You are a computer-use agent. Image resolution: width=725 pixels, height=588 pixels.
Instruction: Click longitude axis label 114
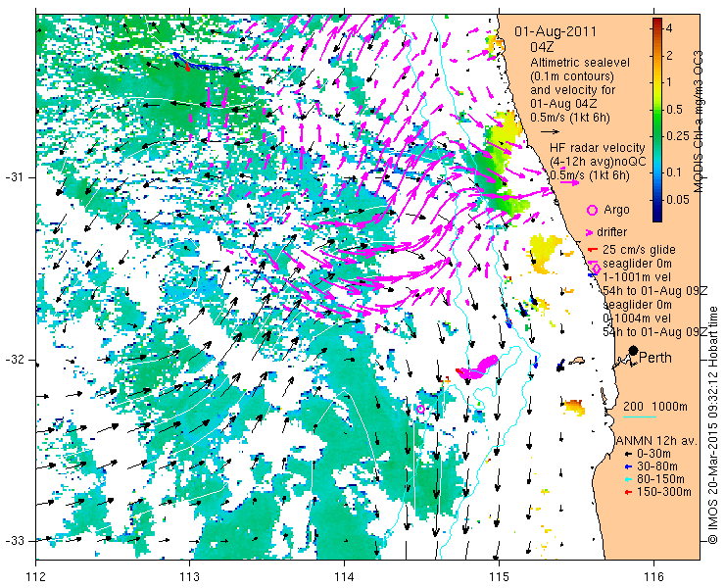345,576
